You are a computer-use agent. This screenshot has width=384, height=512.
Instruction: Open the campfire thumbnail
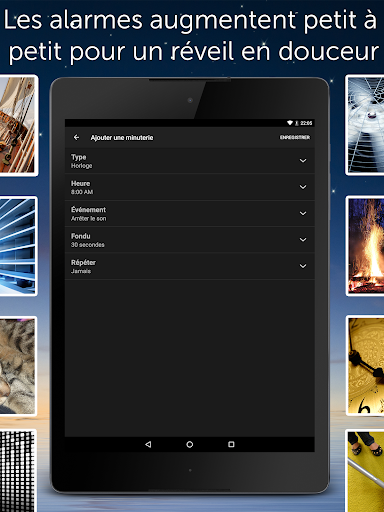point(365,246)
